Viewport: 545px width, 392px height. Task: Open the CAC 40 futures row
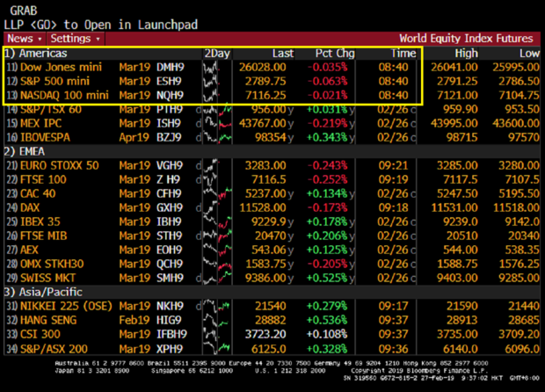pyautogui.click(x=272, y=193)
